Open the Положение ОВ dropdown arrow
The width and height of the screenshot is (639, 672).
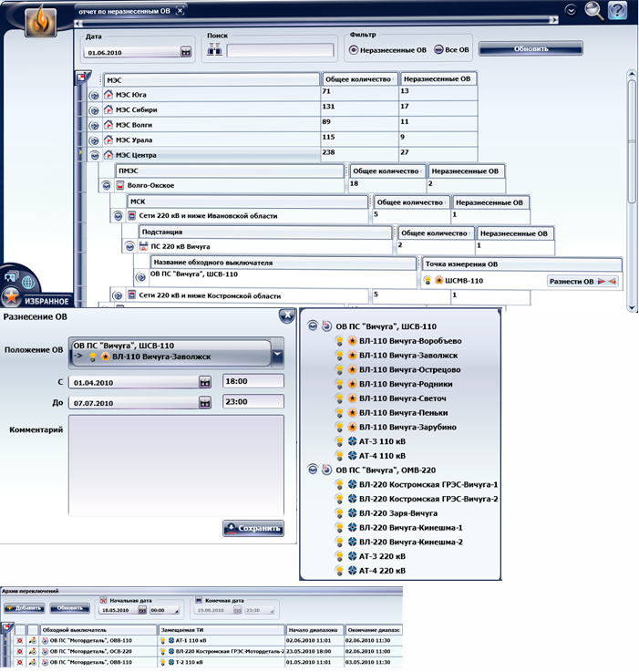277,355
